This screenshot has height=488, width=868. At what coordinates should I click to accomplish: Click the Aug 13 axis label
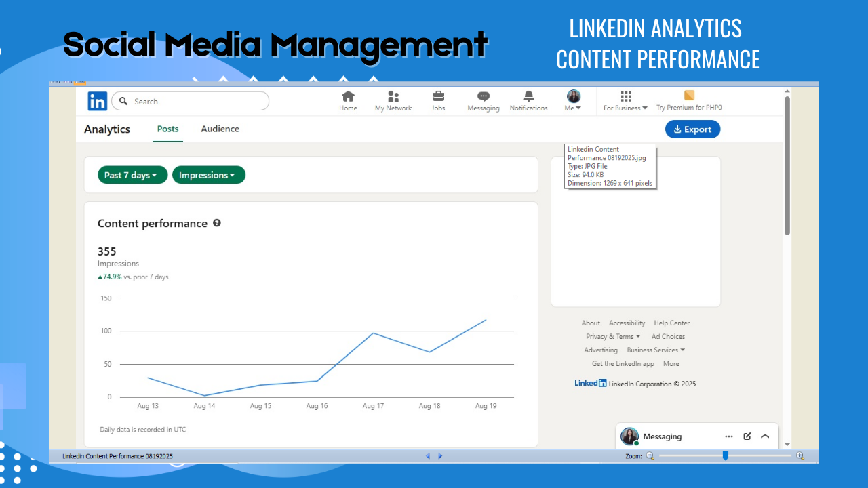[x=148, y=406]
